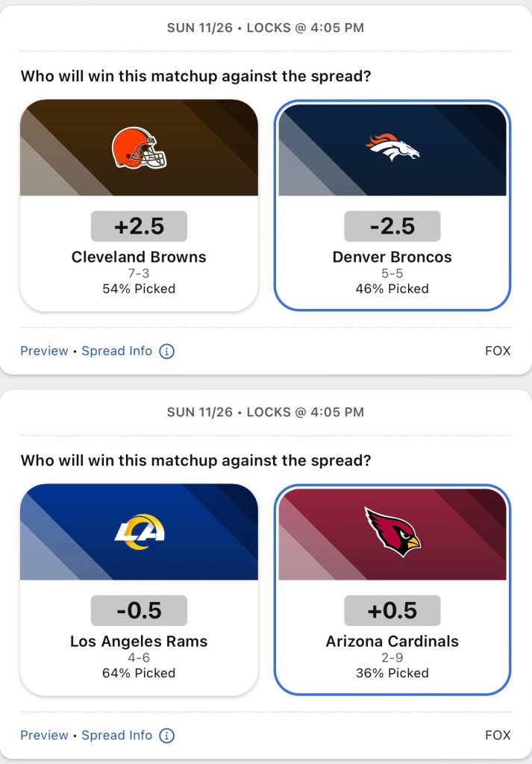
Task: Select the Denver Broncos team name
Action: point(392,257)
